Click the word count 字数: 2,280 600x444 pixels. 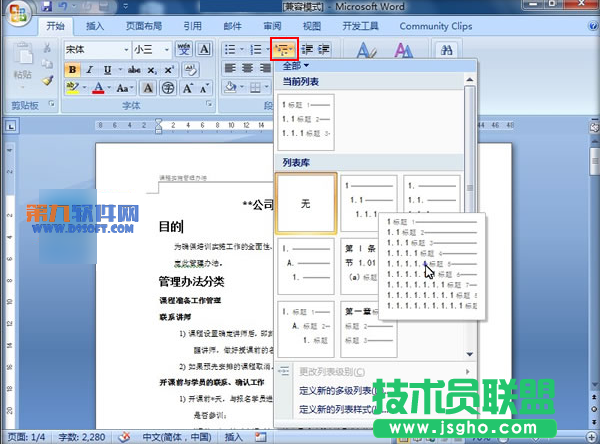coord(82,437)
